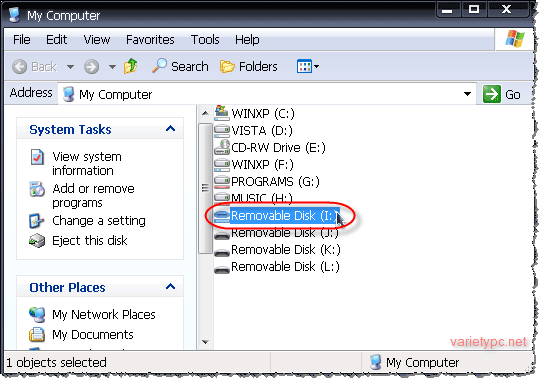Click the Eject this disk icon
539x378 pixels.
tap(37, 241)
